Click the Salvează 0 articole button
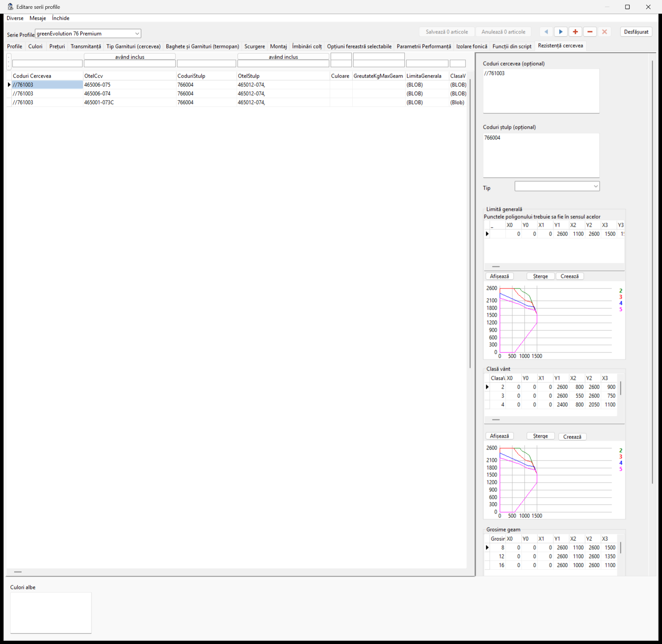The height and width of the screenshot is (644, 662). 447,32
